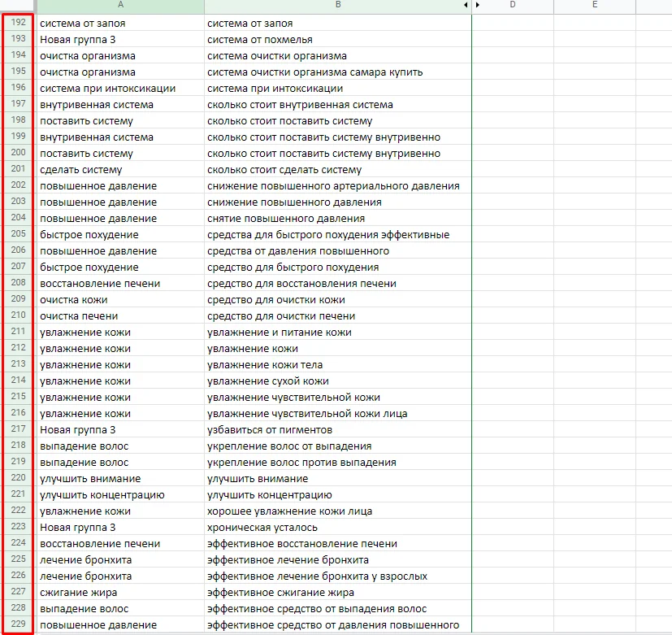Click right hidden-column arrow before column D
This screenshot has width=672, height=635.
(478, 5)
